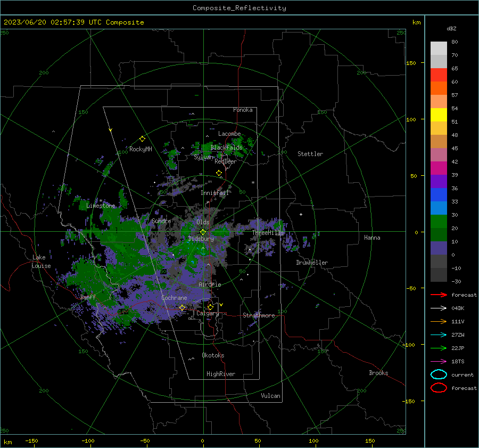Pick the green 22JP arrow legend icon
479x448 pixels.
(x=439, y=348)
